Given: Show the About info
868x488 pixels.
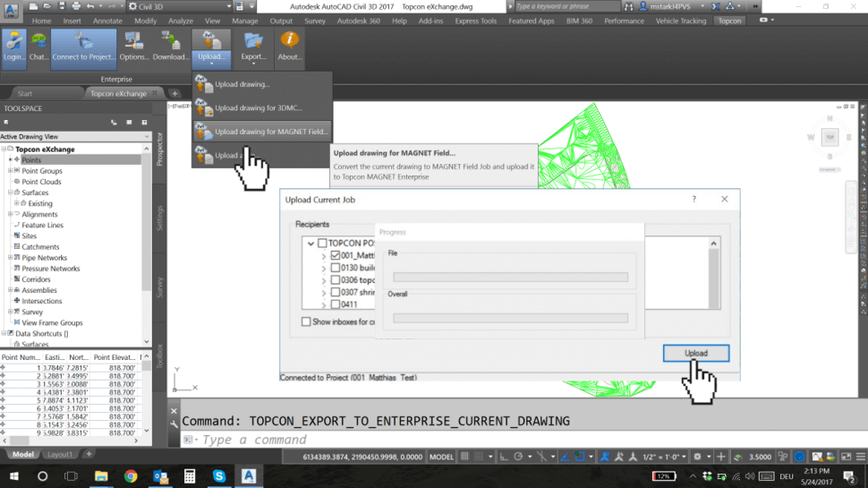Looking at the screenshot, I should pos(289,47).
